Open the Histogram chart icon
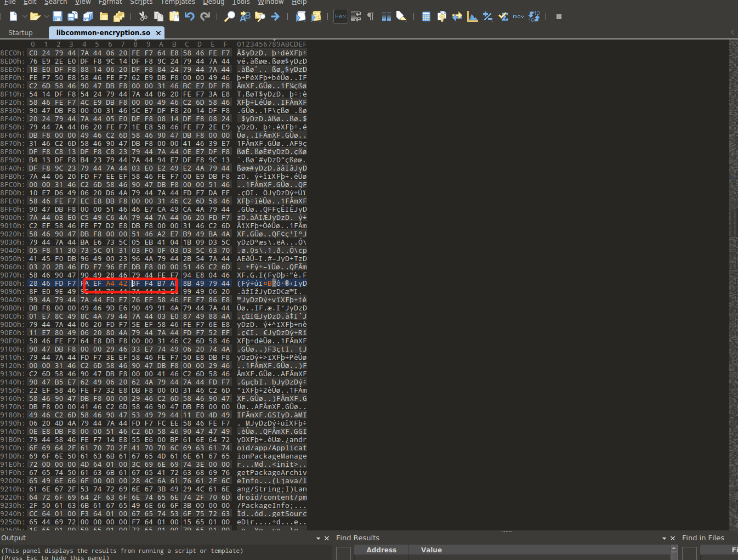This screenshot has height=560, width=738. click(x=472, y=16)
